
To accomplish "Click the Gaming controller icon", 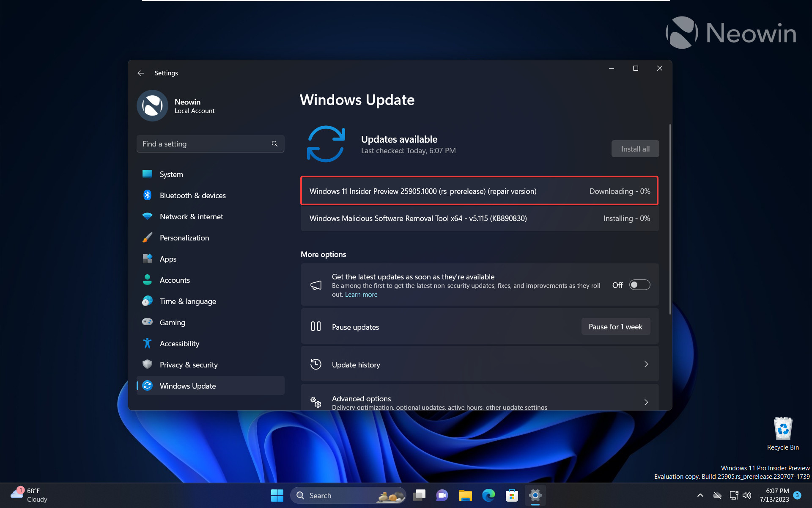I will 148,321.
